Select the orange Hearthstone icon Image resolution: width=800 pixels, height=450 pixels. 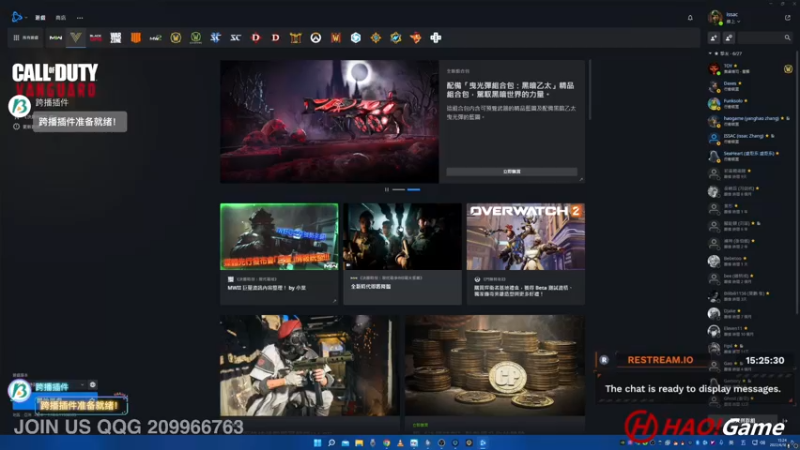point(376,38)
